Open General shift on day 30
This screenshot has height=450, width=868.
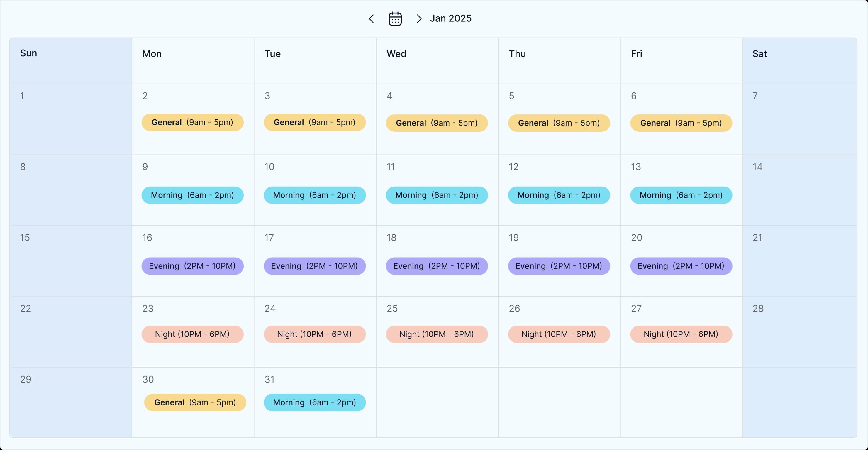tap(195, 402)
